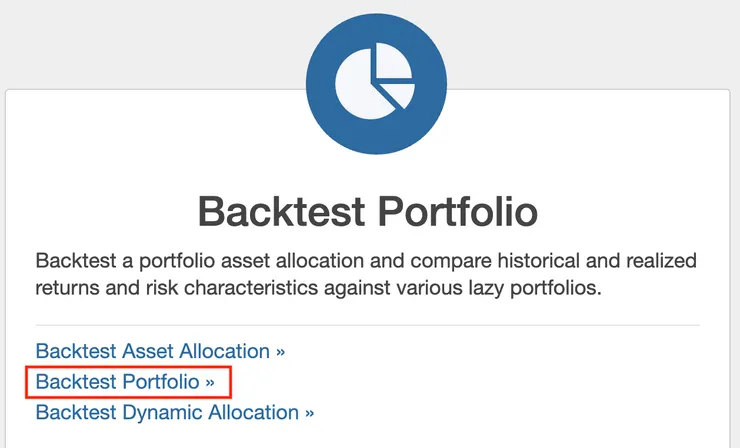Viewport: 740px width, 448px height.
Task: Open the Backtest Portfolio link
Action: coord(118,382)
